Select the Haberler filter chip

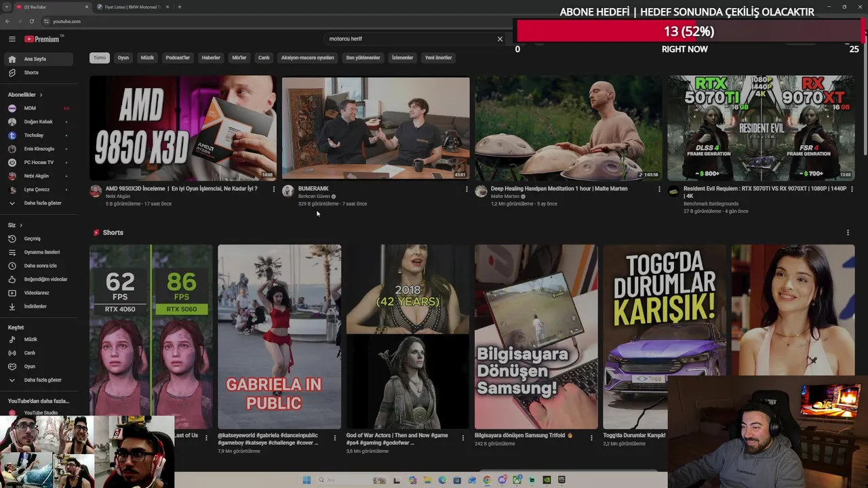coord(211,58)
